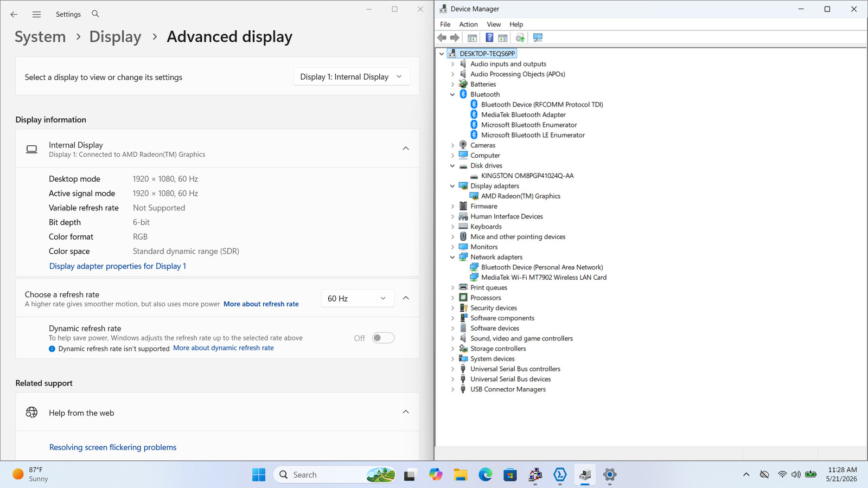Click the blue Help question-mark toolbar icon
This screenshot has width=868, height=488.
[489, 37]
